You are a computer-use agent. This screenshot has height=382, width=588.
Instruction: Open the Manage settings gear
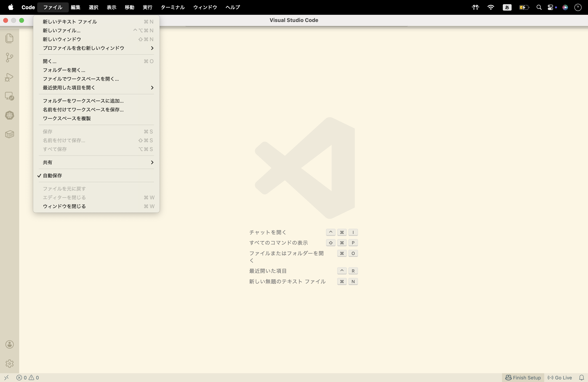pos(9,363)
